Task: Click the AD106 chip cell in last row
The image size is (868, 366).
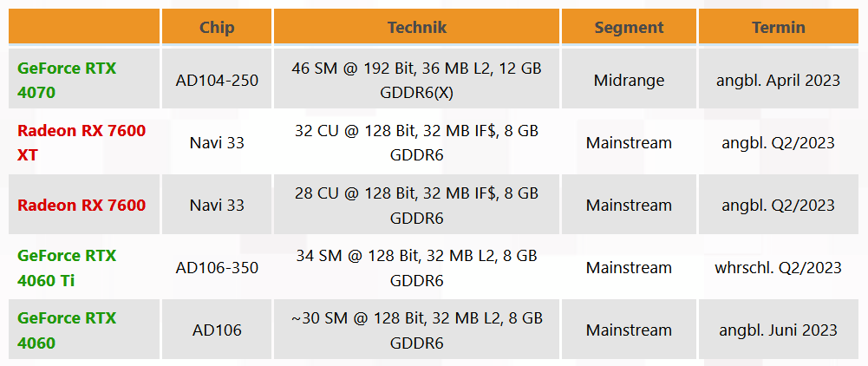Action: [217, 330]
